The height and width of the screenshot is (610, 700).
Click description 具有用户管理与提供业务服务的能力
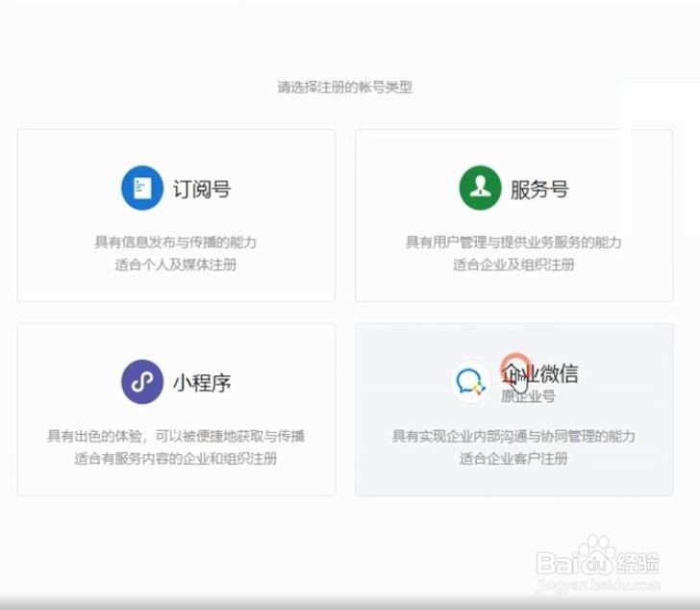pos(513,242)
